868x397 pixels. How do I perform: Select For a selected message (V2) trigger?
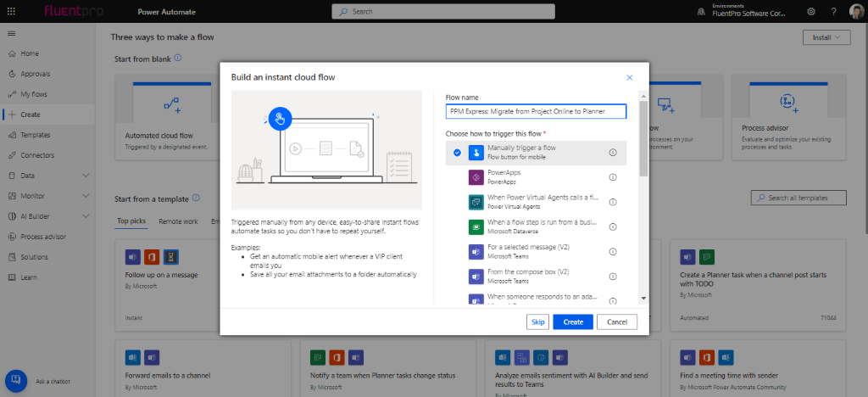pyautogui.click(x=536, y=251)
